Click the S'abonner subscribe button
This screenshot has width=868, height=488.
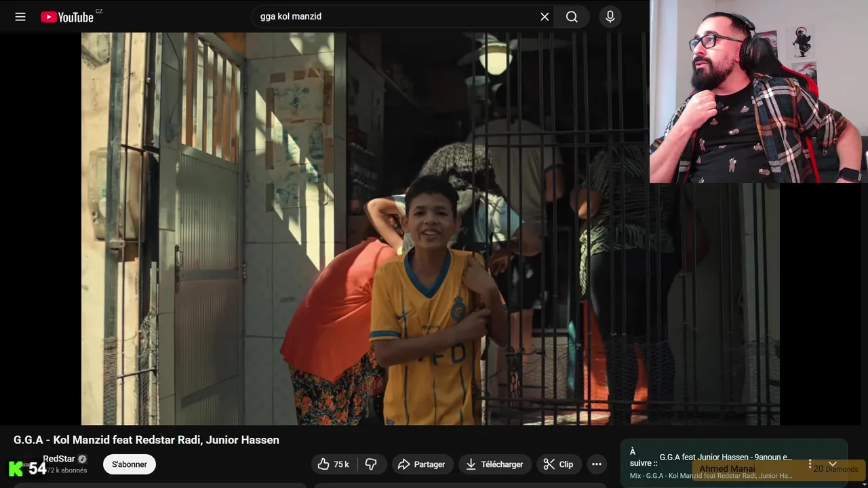(x=130, y=464)
